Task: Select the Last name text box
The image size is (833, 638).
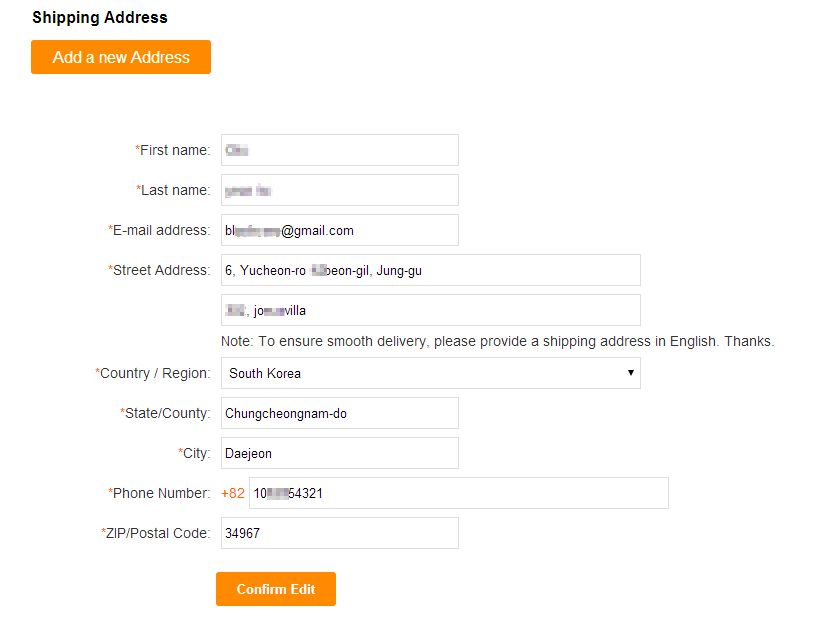Action: [x=339, y=190]
